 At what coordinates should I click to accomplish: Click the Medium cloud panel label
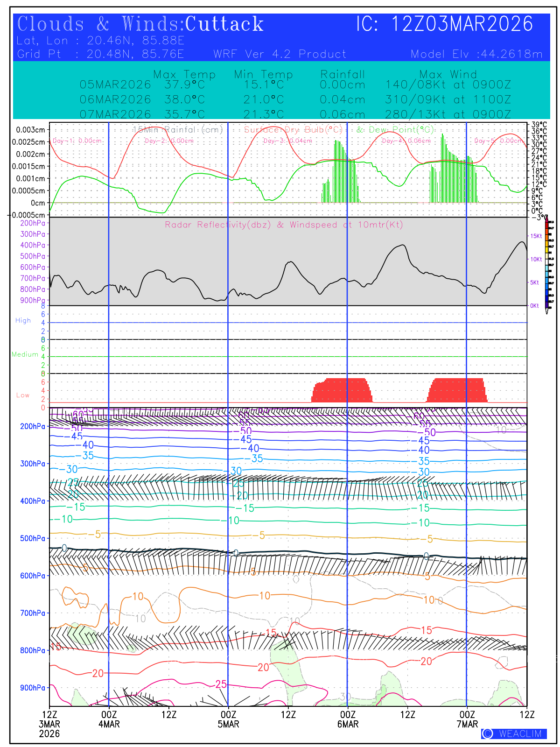(25, 354)
